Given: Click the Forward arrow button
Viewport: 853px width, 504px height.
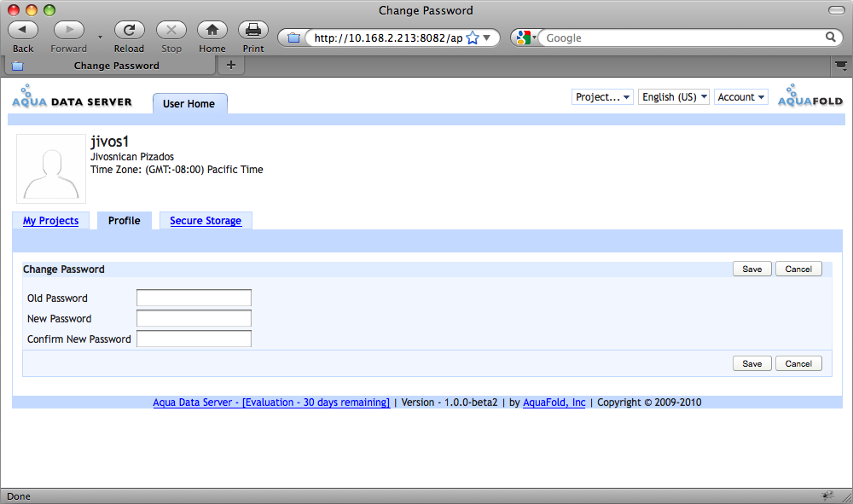Looking at the screenshot, I should tap(68, 30).
